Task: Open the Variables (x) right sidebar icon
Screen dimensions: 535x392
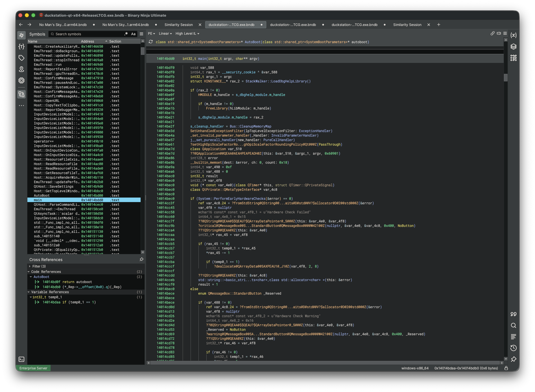Action: pyautogui.click(x=514, y=35)
